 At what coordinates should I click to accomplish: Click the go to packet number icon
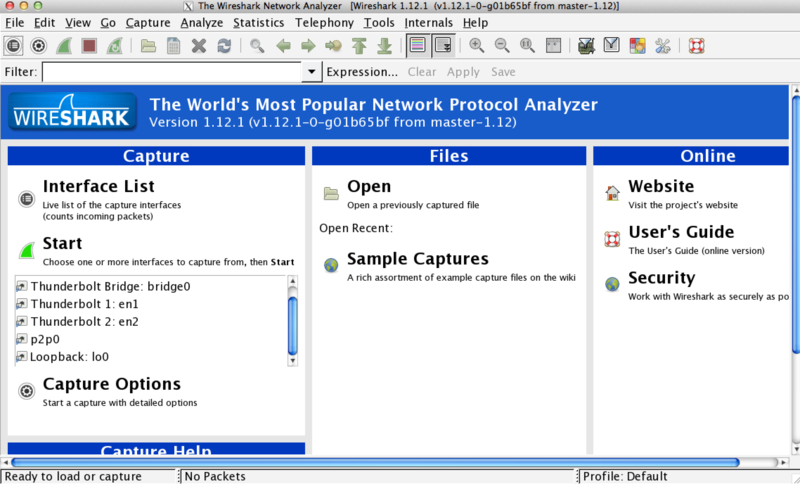pos(334,46)
